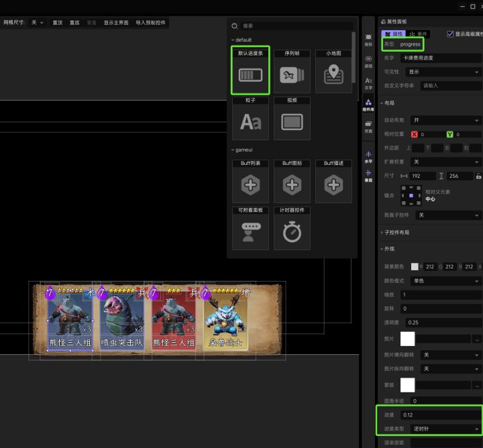The height and width of the screenshot is (448, 483).
Task: Select the 计时器控件 timer widget
Action: click(x=292, y=232)
